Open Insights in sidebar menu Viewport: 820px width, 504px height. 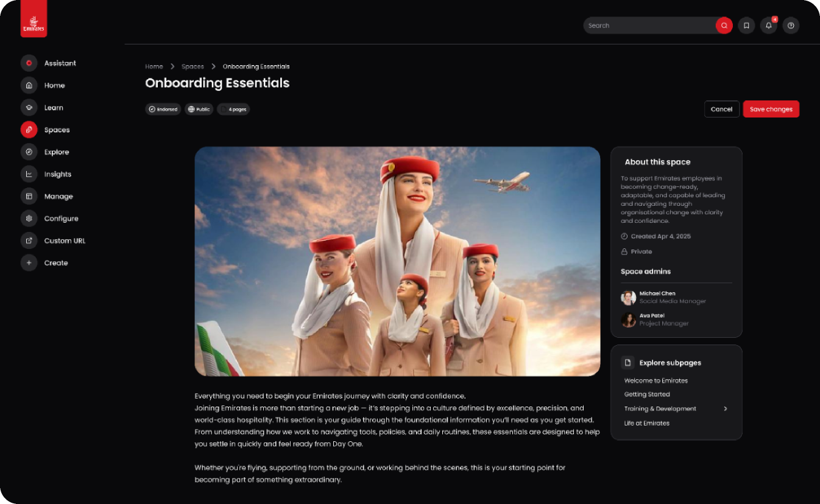(58, 174)
